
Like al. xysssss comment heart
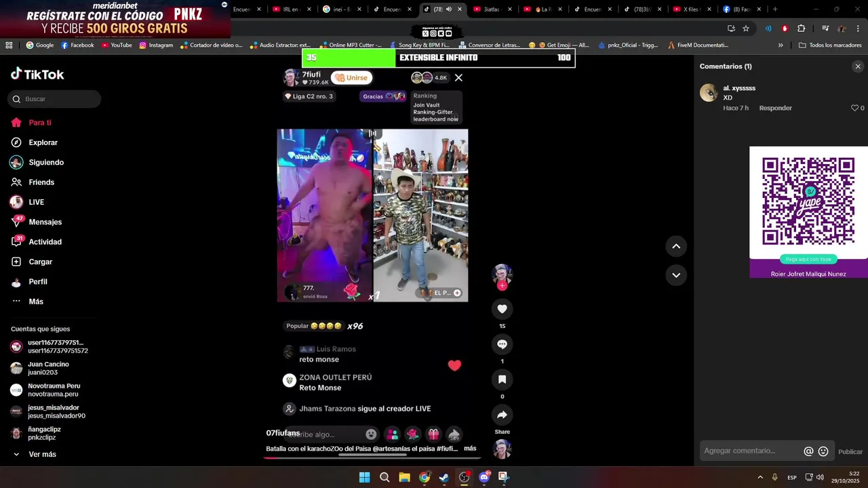[854, 108]
